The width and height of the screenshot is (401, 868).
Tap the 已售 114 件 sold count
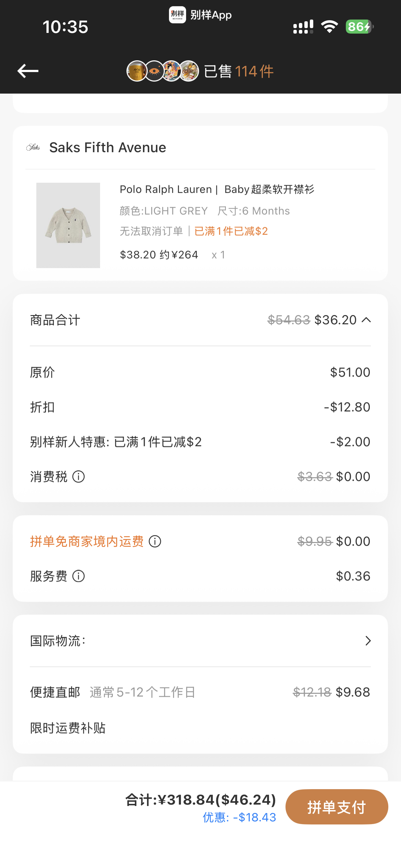[239, 71]
